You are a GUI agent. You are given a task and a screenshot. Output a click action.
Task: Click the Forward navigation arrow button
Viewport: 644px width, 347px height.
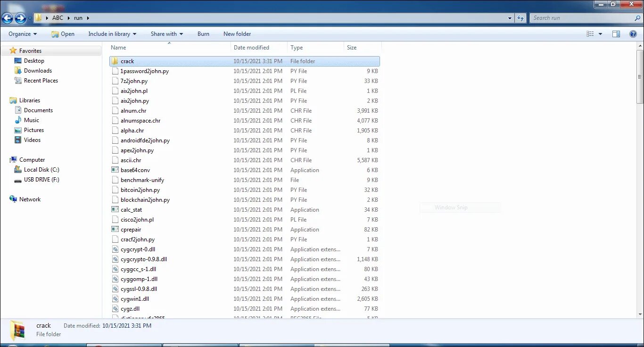(20, 18)
